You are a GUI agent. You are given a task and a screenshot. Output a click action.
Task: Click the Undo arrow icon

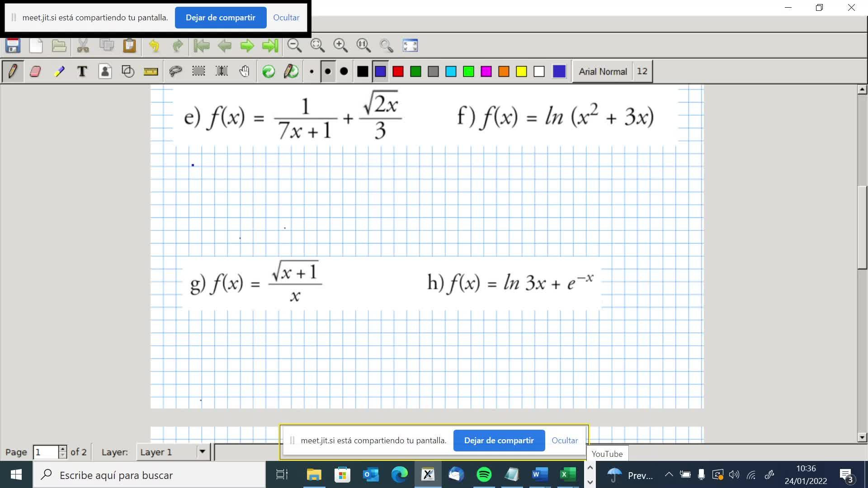(154, 45)
